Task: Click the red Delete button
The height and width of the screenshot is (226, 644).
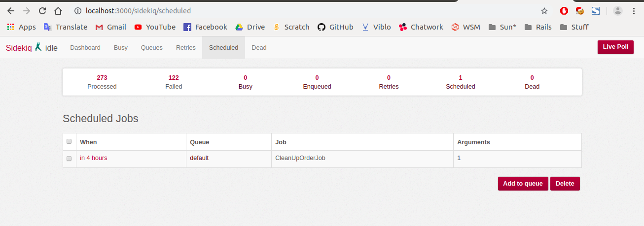Action: [x=565, y=184]
